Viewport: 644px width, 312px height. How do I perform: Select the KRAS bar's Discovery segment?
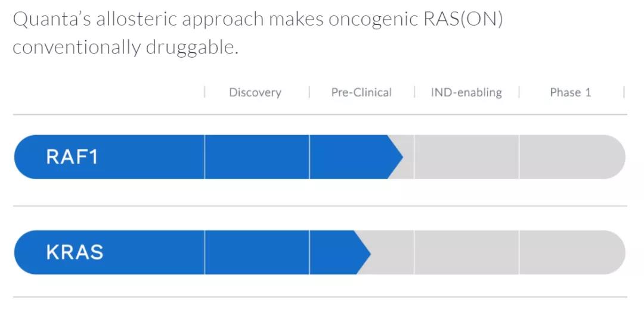pyautogui.click(x=256, y=253)
